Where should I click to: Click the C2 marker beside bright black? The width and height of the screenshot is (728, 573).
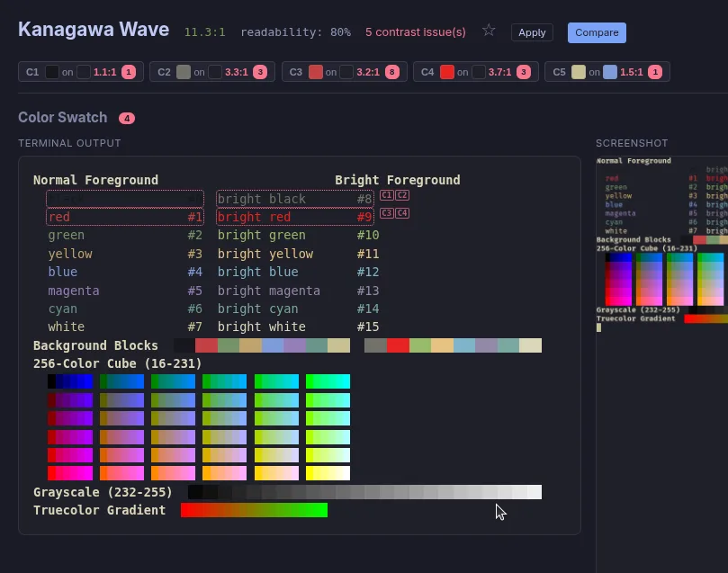(x=402, y=195)
